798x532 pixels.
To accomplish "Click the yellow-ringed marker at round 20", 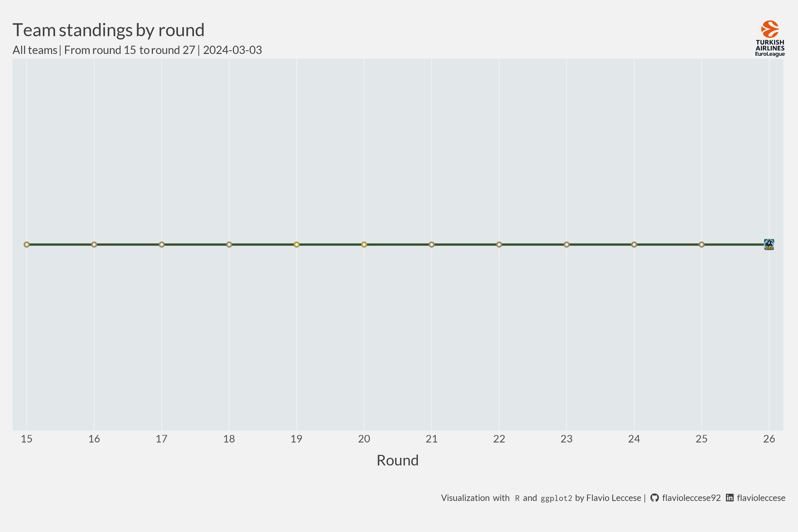I will [x=364, y=245].
